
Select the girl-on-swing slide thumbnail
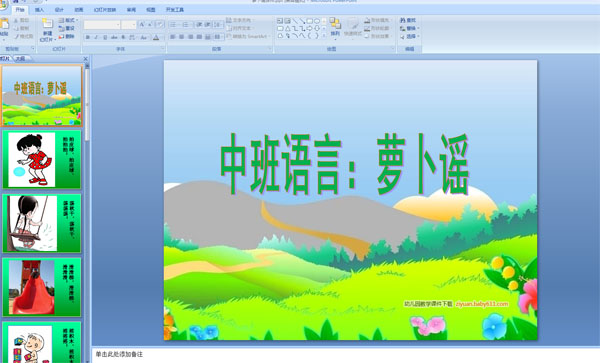pos(42,223)
